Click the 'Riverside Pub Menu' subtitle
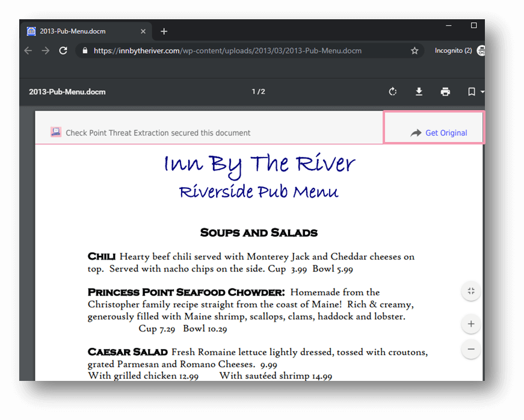Image resolution: width=524 pixels, height=420 pixels. (259, 192)
